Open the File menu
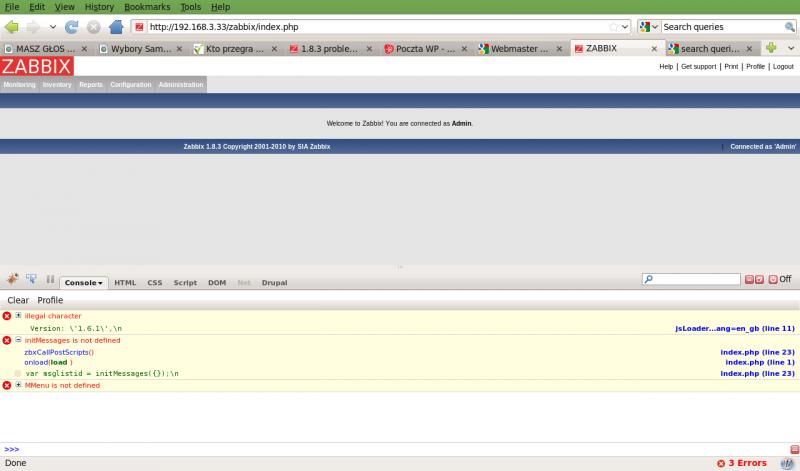This screenshot has height=471, width=800. 11,7
